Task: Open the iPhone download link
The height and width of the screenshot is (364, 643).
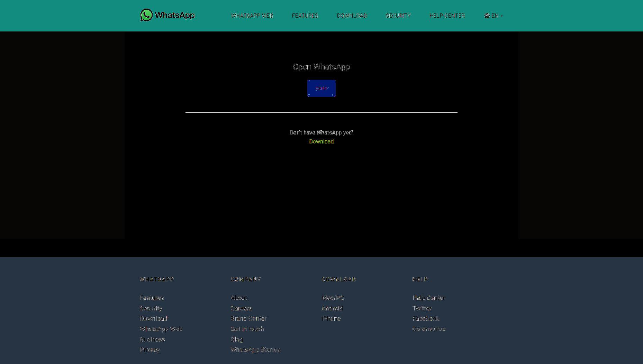Action: point(331,318)
